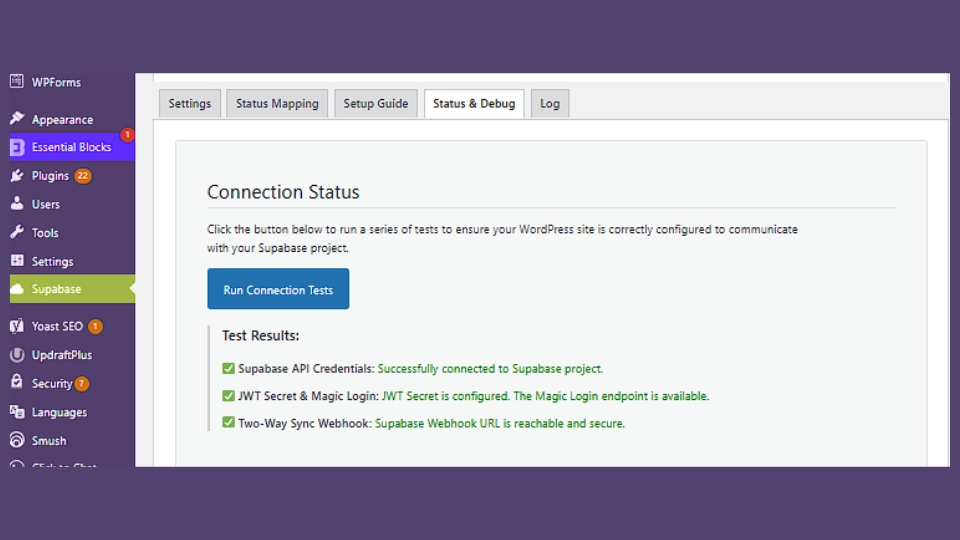Click the Run Connection Tests button
This screenshot has width=960, height=540.
click(x=278, y=288)
